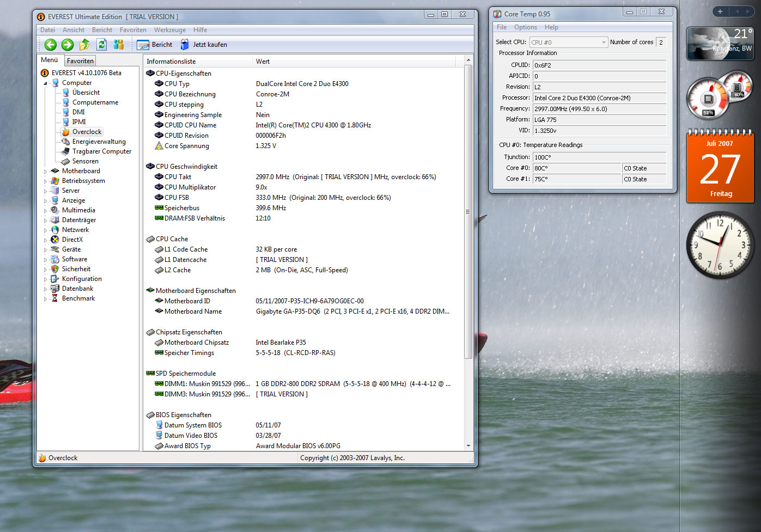761x532 pixels.
Task: Select the Speicher Timings row
Action: 303,353
